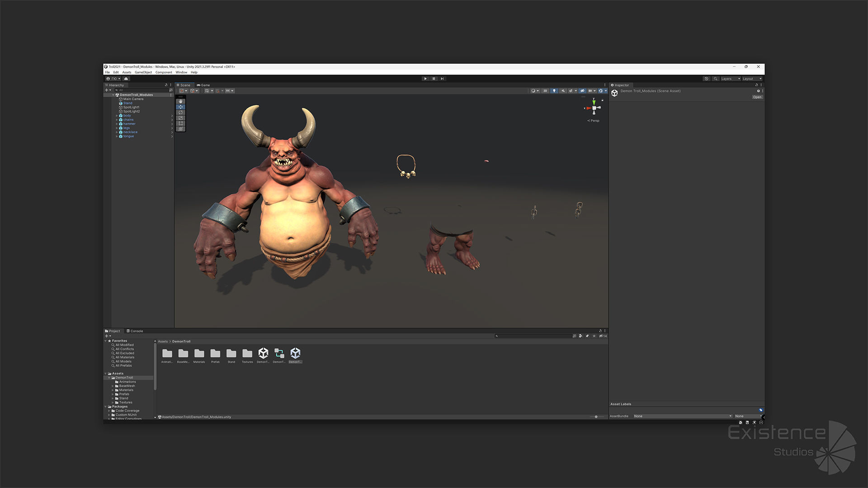Toggle the Project panel lock
The height and width of the screenshot is (488, 868).
[600, 331]
